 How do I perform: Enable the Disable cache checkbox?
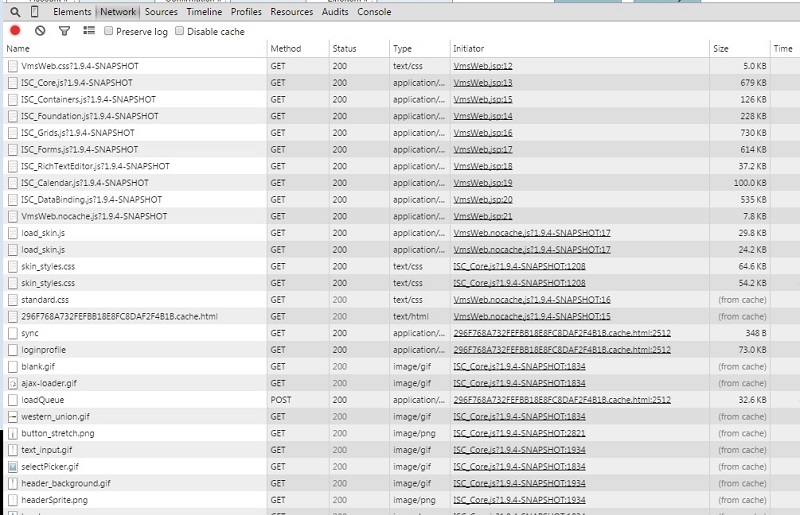(x=180, y=31)
